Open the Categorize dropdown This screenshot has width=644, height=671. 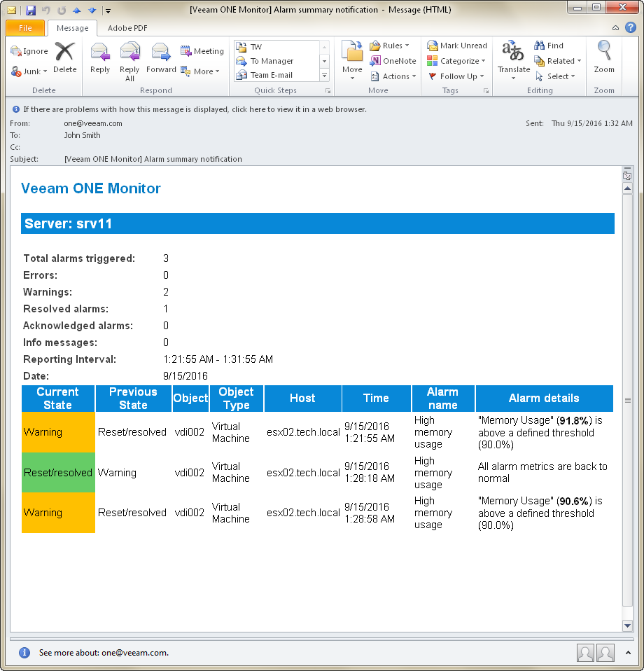pyautogui.click(x=456, y=61)
